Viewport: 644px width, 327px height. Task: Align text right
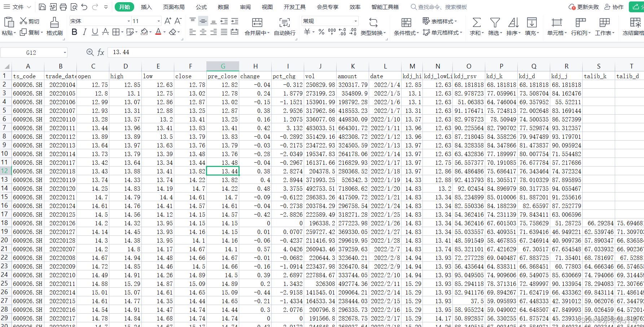tap(214, 32)
